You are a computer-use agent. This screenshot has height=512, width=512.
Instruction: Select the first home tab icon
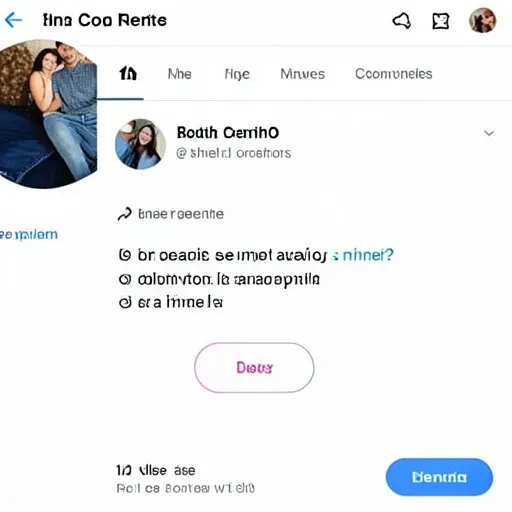tap(128, 73)
